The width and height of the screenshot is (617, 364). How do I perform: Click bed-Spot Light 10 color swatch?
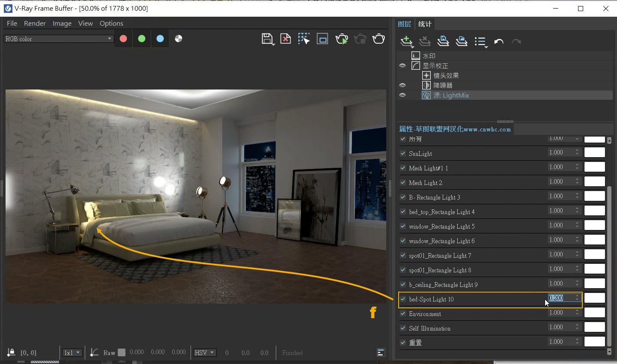click(x=595, y=298)
